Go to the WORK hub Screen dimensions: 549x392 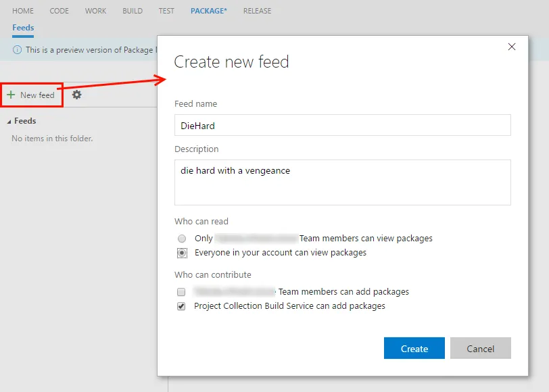(x=95, y=11)
